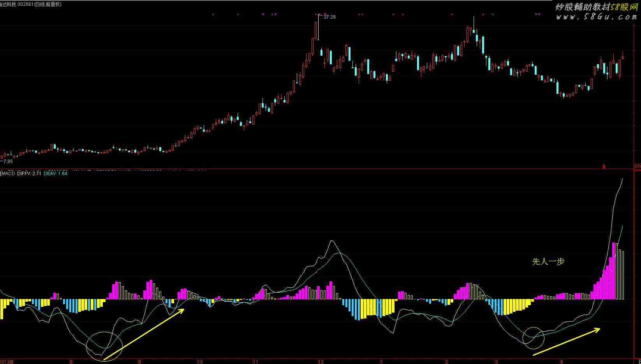Image resolution: width=641 pixels, height=364 pixels.
Task: Click the tallest magenta MACD histogram bar
Action: (x=613, y=271)
